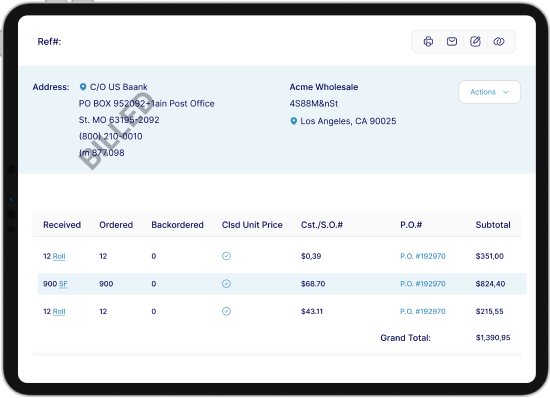550x398 pixels.
Task: Click the Received column header
Action: (x=62, y=225)
